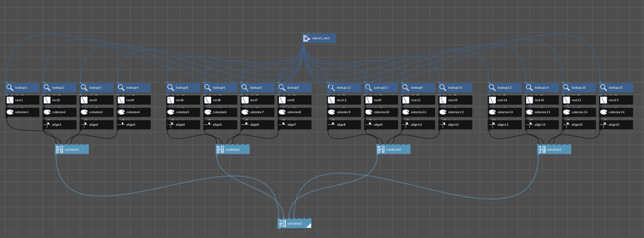Click the magnifier icon on lookup8

pos(171,87)
